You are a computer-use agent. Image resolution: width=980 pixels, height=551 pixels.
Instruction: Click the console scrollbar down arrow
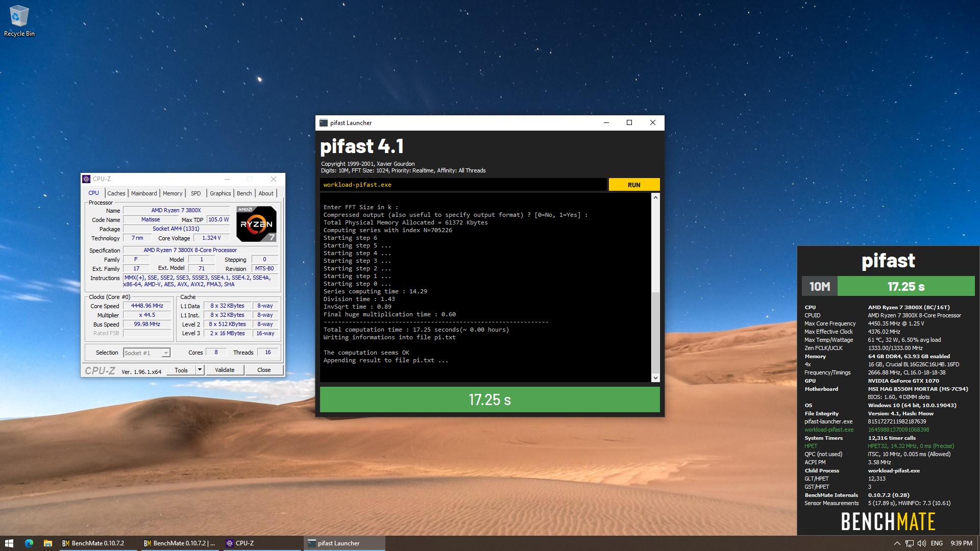[x=655, y=378]
